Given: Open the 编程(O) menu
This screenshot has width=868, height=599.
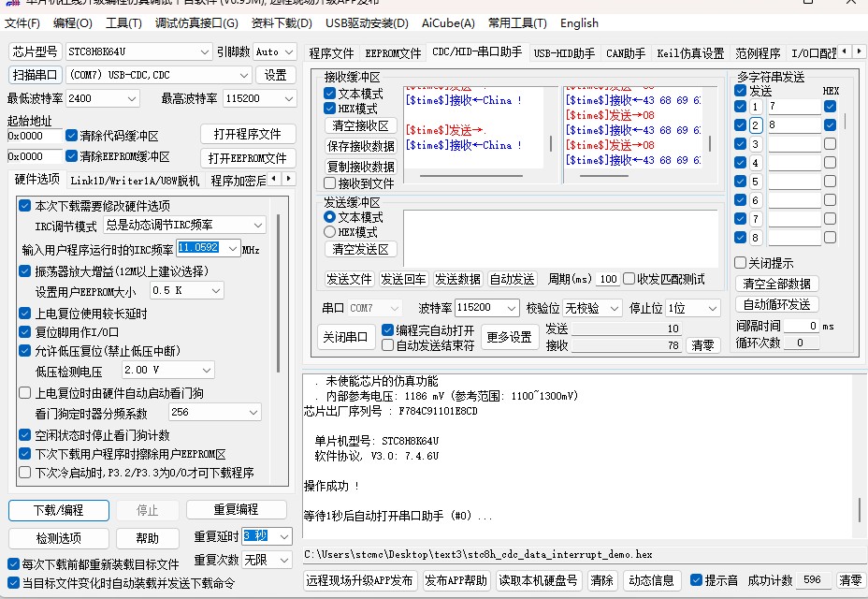Looking at the screenshot, I should coord(73,23).
